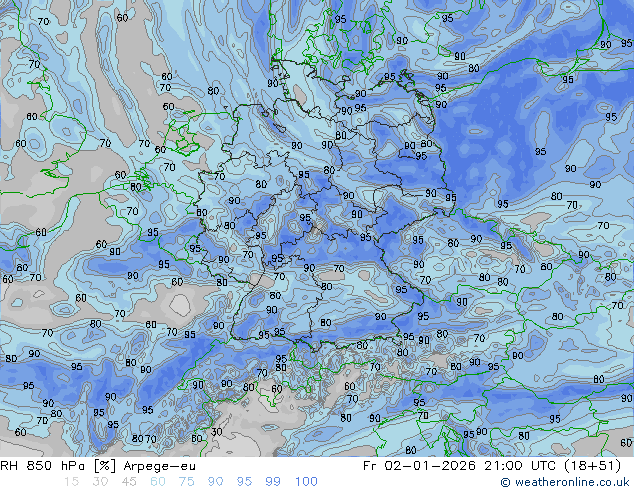Select the 90 value in the colour legend
This screenshot has width=634, height=490.
(216, 482)
